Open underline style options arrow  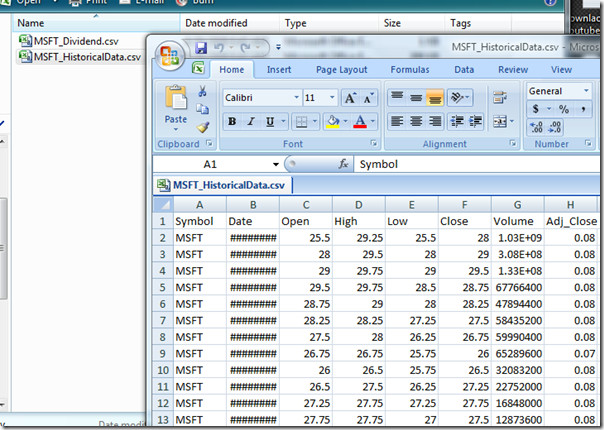pos(284,121)
